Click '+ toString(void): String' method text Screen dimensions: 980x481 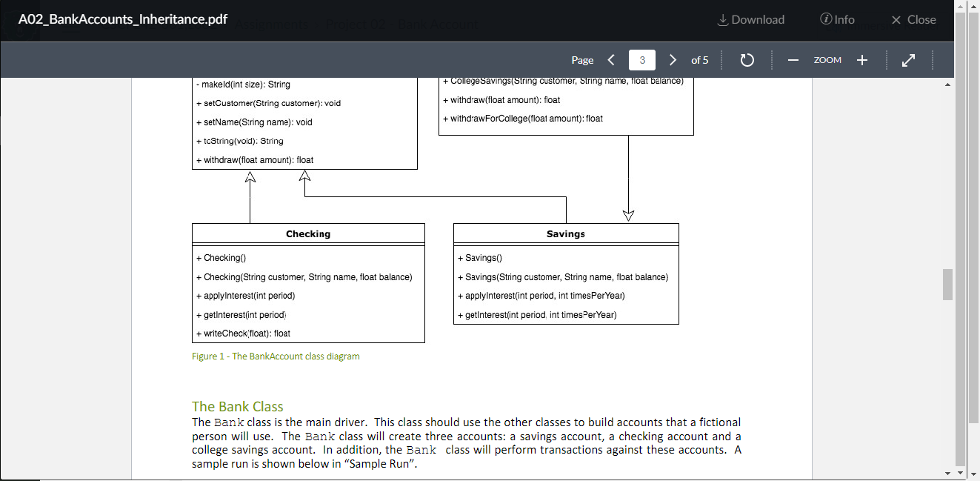tap(239, 141)
